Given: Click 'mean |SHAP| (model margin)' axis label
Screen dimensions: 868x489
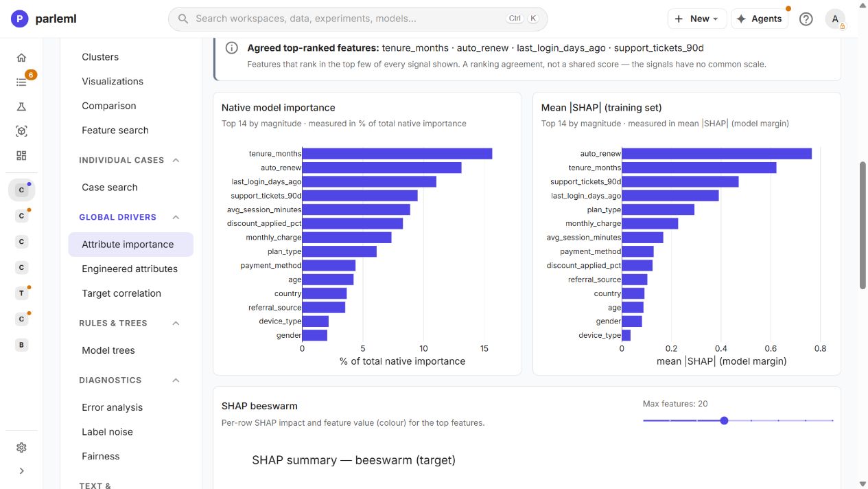Looking at the screenshot, I should click(722, 361).
